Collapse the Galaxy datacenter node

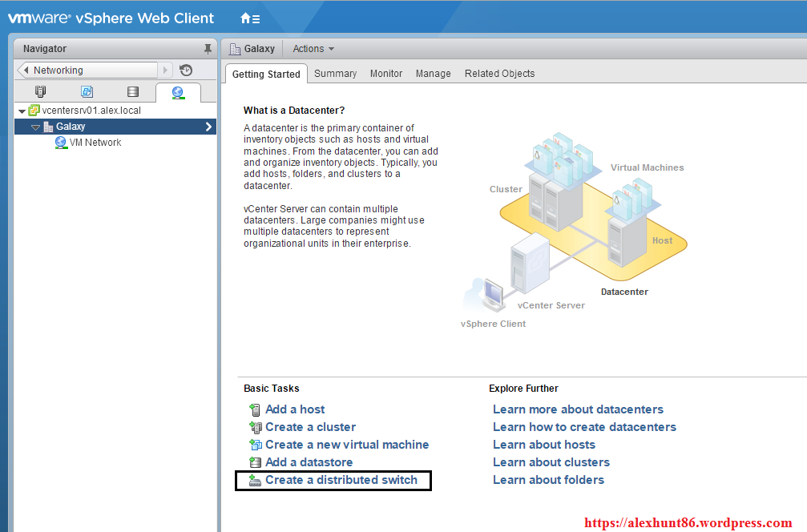(x=35, y=127)
